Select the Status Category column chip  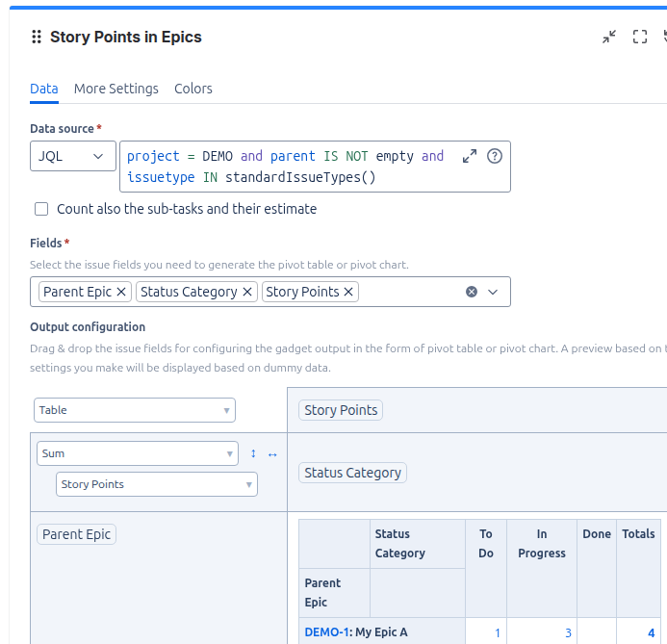pos(352,473)
